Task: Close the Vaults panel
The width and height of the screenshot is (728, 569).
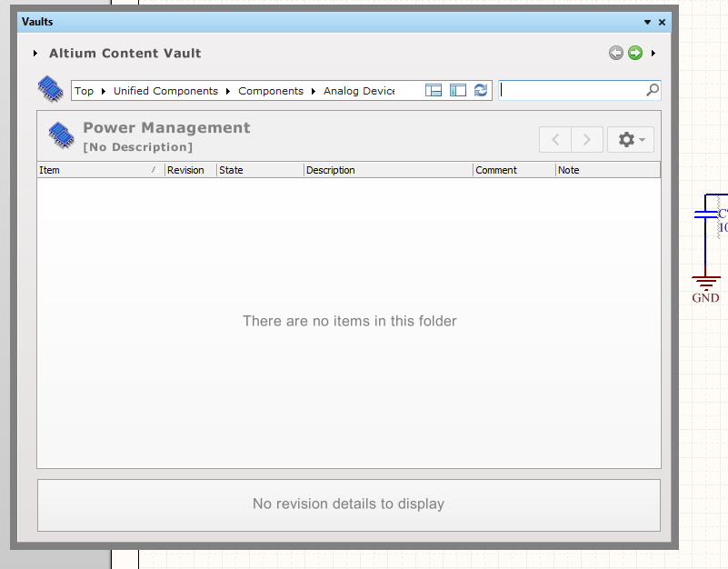Action: tap(662, 23)
